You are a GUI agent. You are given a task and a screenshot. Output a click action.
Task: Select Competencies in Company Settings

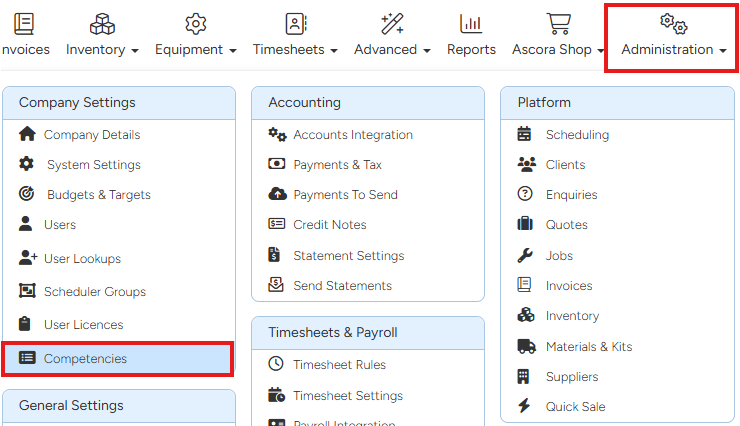click(x=85, y=358)
